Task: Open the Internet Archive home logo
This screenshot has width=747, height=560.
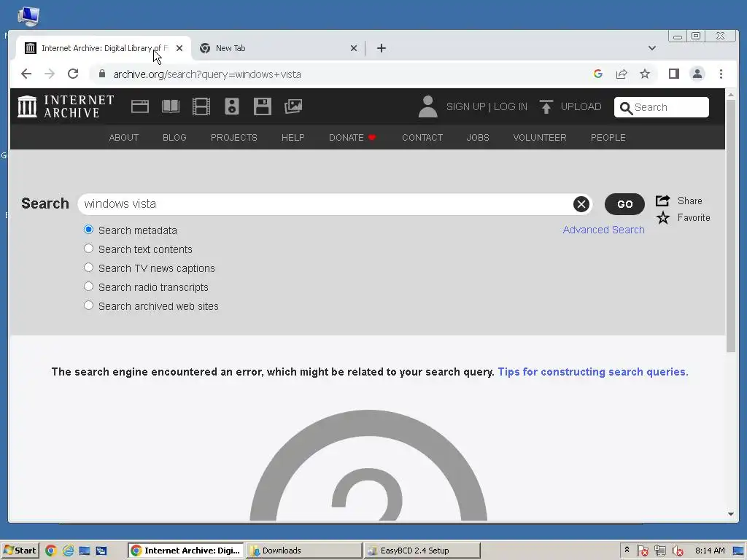Action: pos(66,106)
